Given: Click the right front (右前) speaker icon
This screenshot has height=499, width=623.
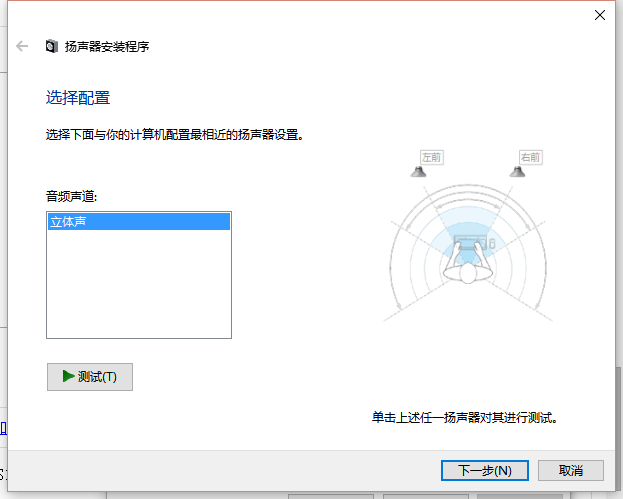Looking at the screenshot, I should (x=517, y=172).
